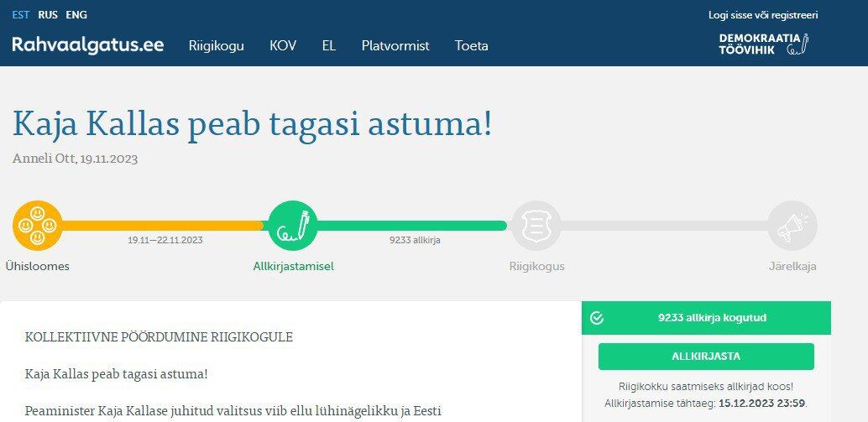Click paragraph starting Peaminister Kaja Kallase juhitud
Screen dimensions: 868x422
[233, 411]
